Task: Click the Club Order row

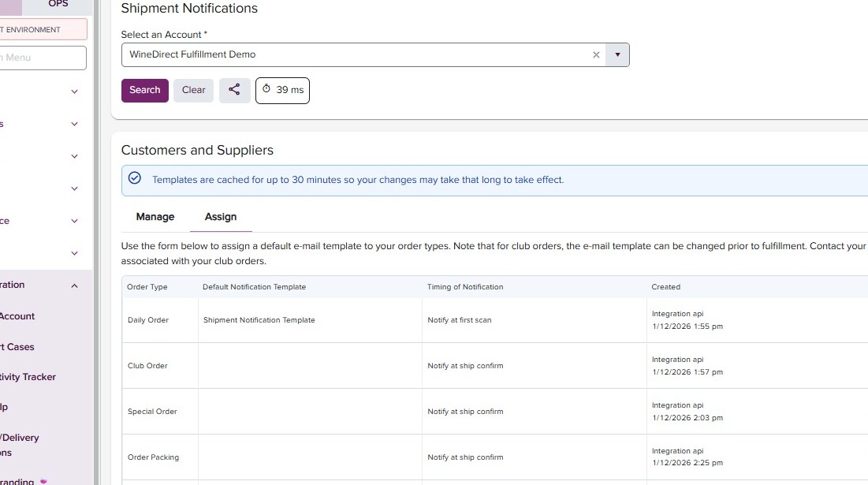Action: pos(147,366)
